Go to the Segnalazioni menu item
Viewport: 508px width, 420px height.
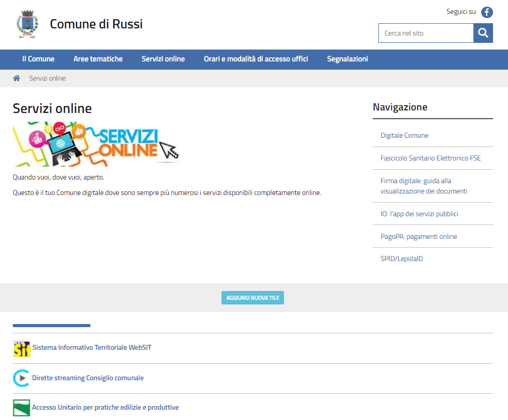pos(347,59)
